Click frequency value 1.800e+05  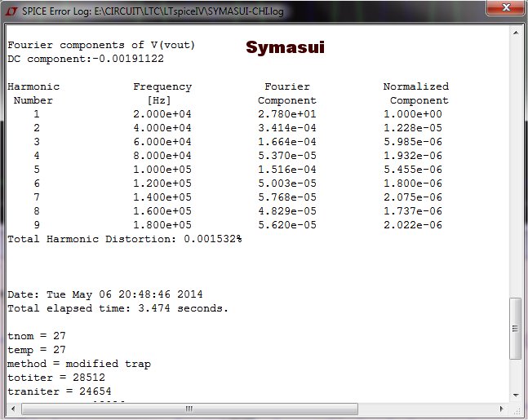point(162,225)
